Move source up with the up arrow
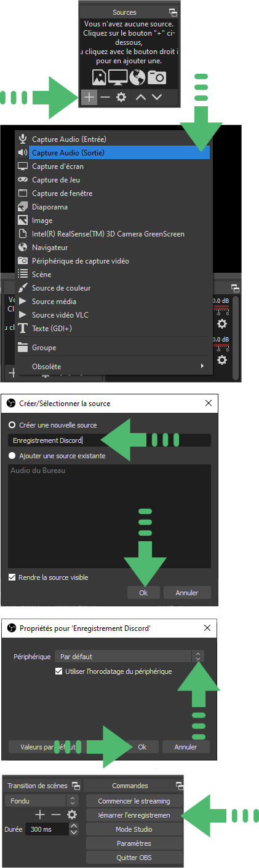Image resolution: width=259 pixels, height=868 pixels. tap(140, 97)
